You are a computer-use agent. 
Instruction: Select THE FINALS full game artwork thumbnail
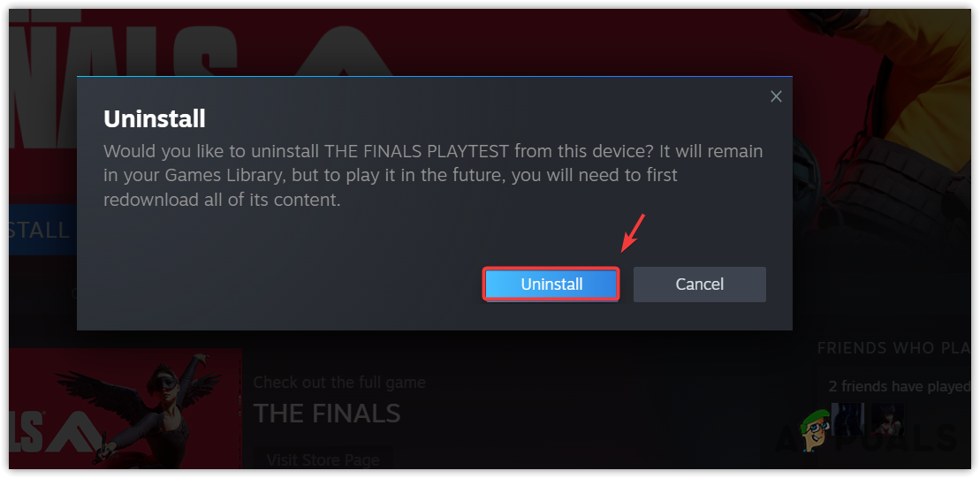[x=125, y=409]
